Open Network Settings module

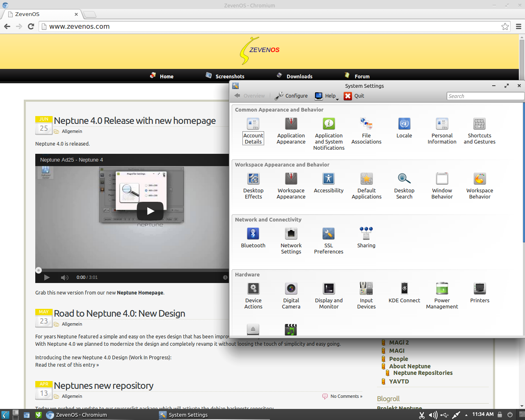291,240
